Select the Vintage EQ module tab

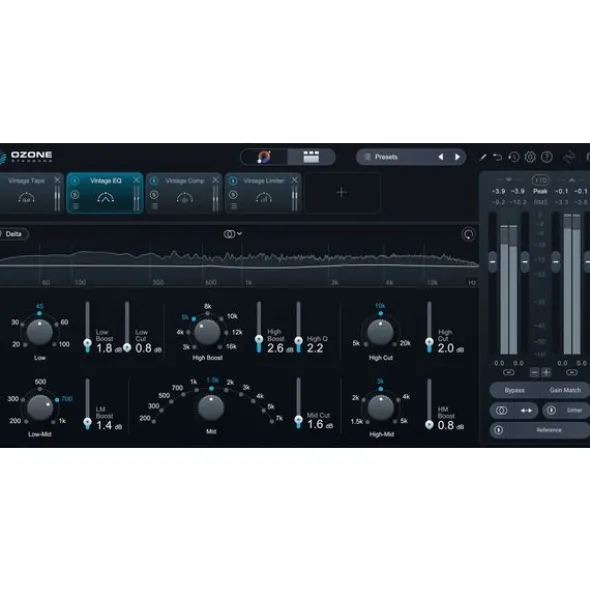click(105, 193)
